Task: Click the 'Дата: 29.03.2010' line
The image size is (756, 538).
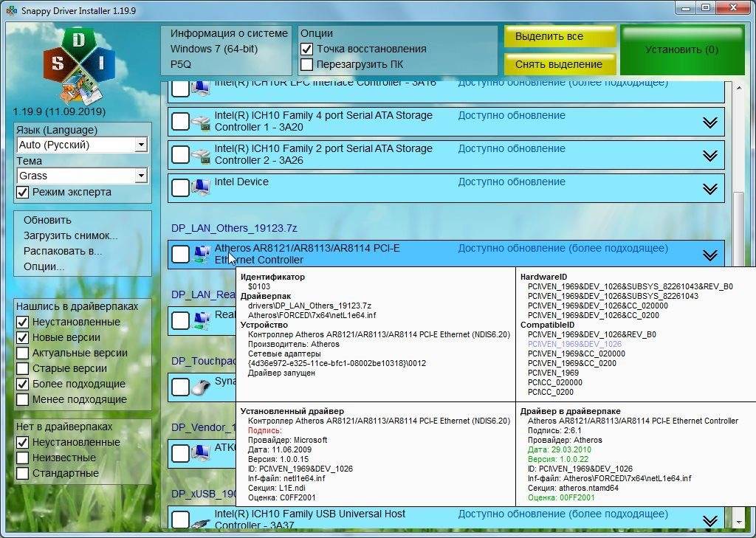Action: click(x=560, y=449)
